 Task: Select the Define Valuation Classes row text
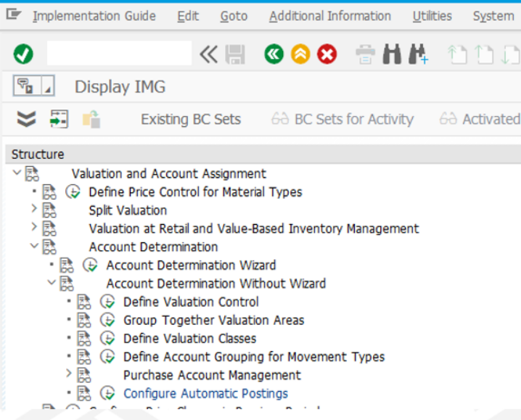tap(189, 339)
